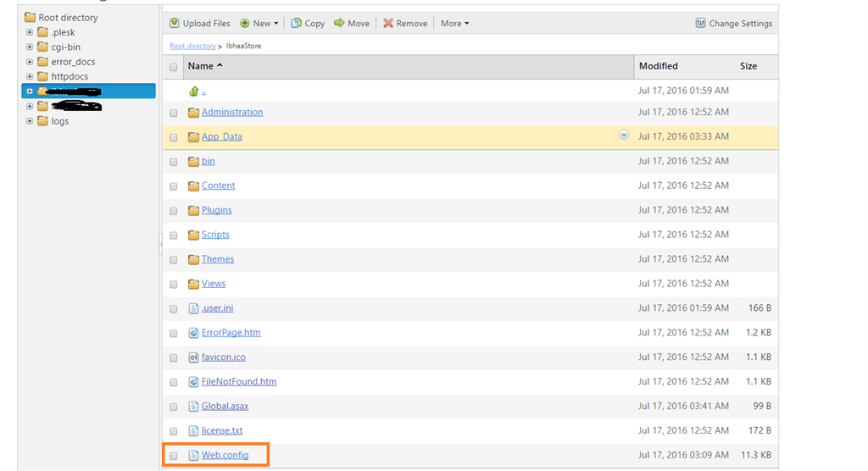The width and height of the screenshot is (868, 471).
Task: Expand the logs tree node
Action: coord(30,120)
